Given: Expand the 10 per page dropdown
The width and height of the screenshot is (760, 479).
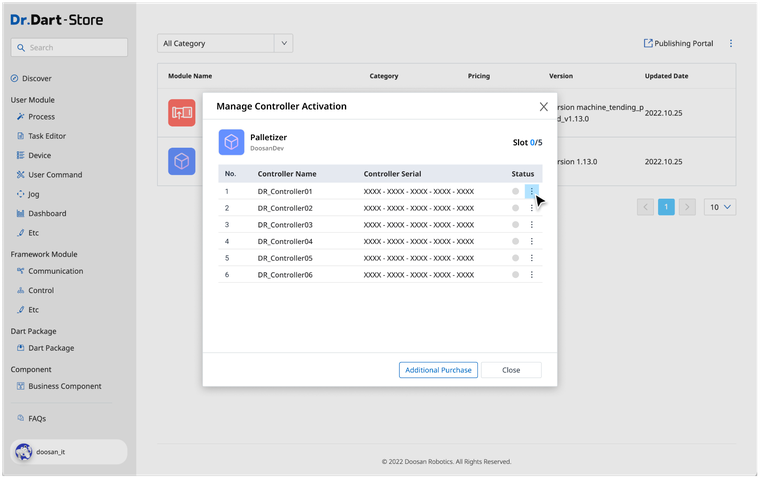Looking at the screenshot, I should [720, 207].
